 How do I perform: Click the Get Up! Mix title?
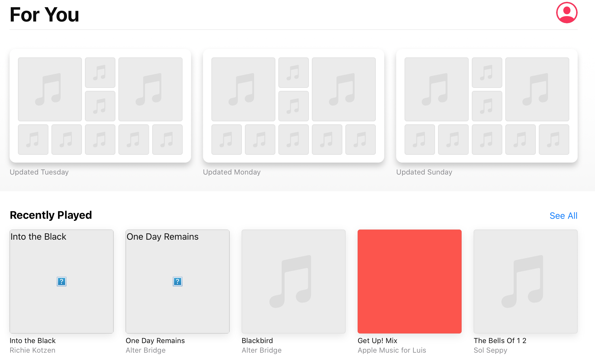377,340
